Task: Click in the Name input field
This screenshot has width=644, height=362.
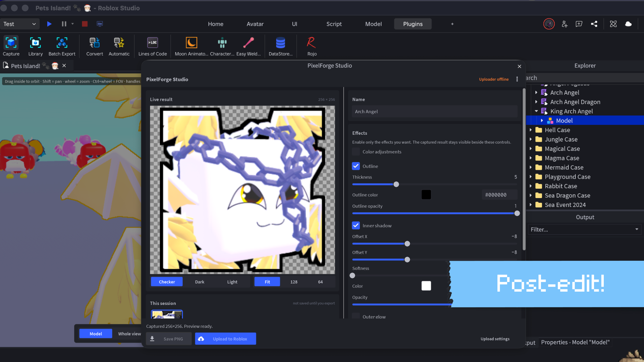Action: [434, 112]
